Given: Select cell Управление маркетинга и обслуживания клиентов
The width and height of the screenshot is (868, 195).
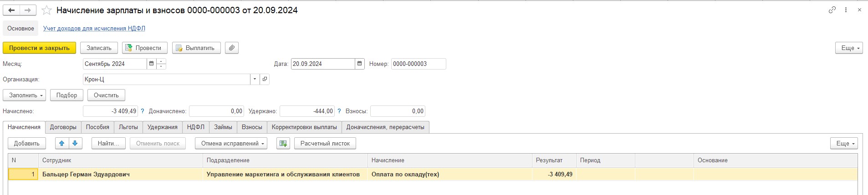Looking at the screenshot, I should (x=285, y=174).
